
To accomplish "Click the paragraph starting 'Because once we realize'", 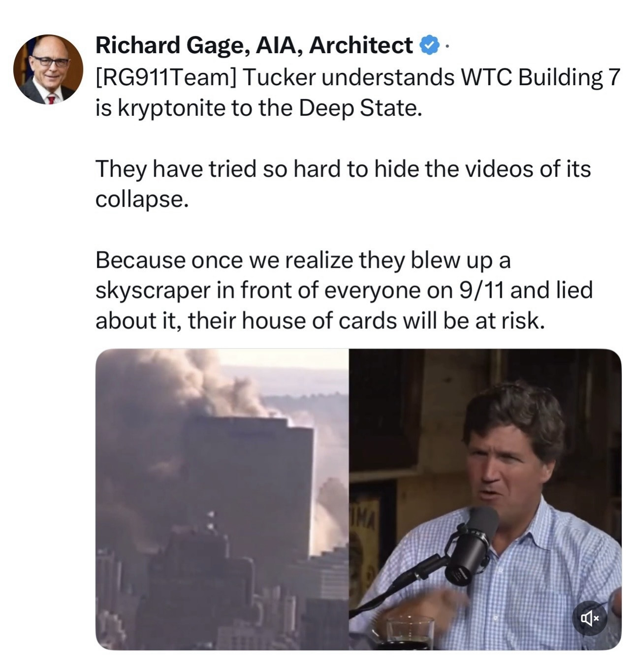I will point(344,290).
